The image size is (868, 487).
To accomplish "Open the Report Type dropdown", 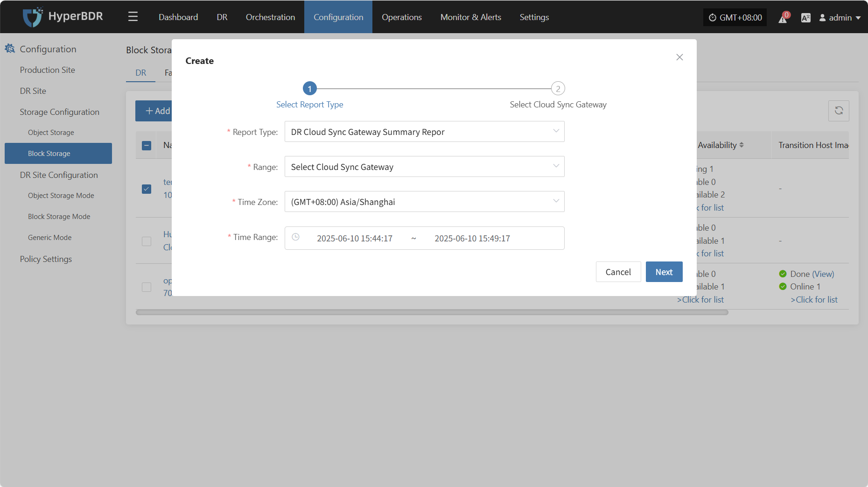I will click(424, 132).
